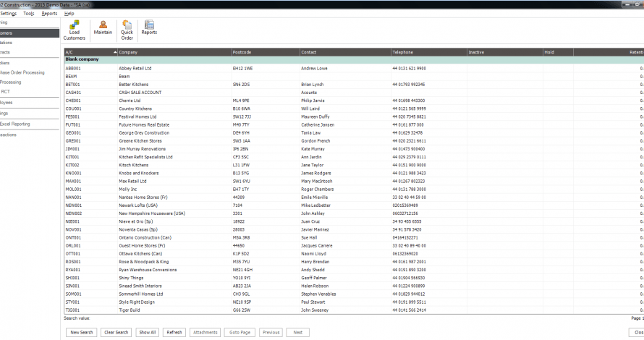The height and width of the screenshot is (340, 644).
Task: Sort by the Company column header
Action: (174, 52)
